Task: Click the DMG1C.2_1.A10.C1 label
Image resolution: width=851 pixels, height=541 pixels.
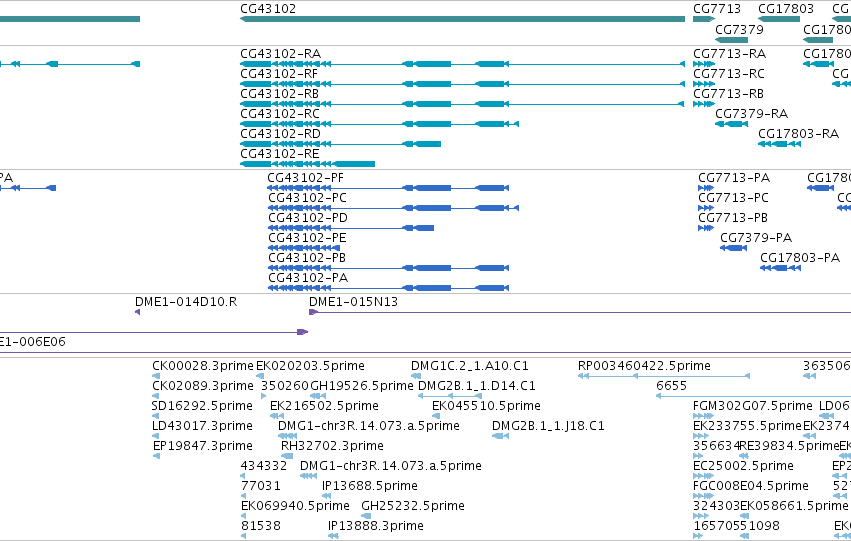Action: click(469, 366)
